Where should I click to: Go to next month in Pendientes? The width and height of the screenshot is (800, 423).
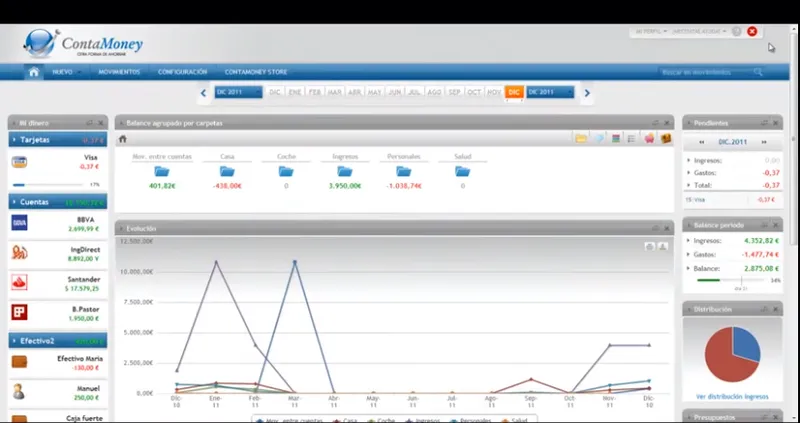(x=764, y=142)
